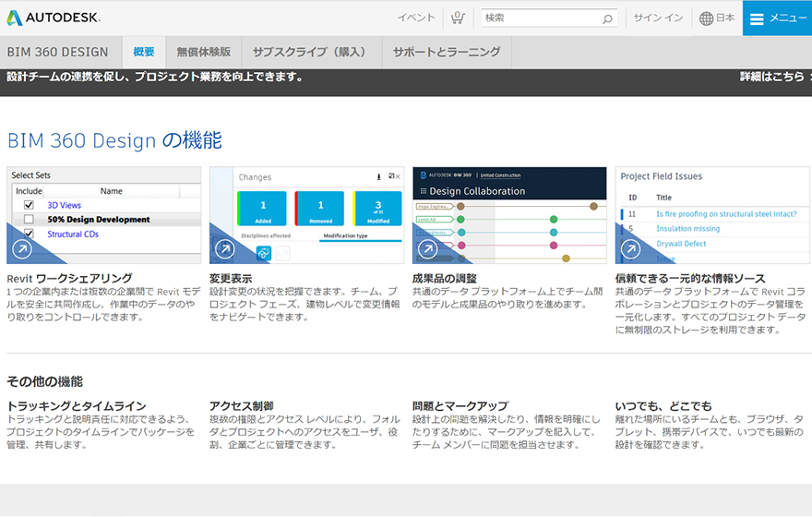Click the 問題とマークアップ heading
812x517 pixels.
pos(460,405)
